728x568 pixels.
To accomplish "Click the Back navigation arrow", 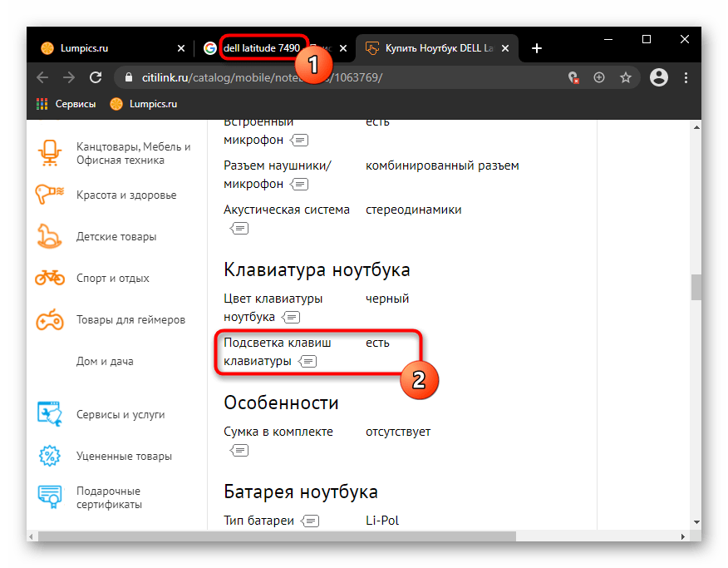I will coord(42,77).
